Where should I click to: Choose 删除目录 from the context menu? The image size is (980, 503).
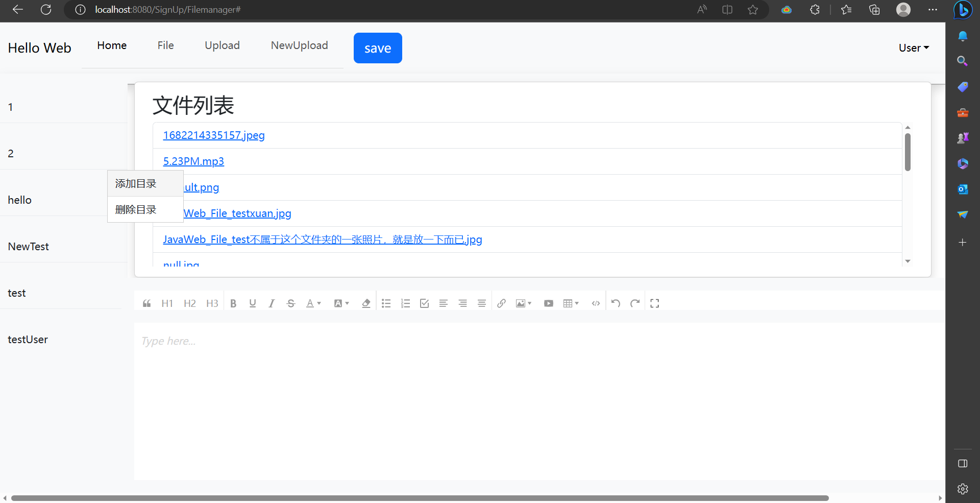coord(145,210)
